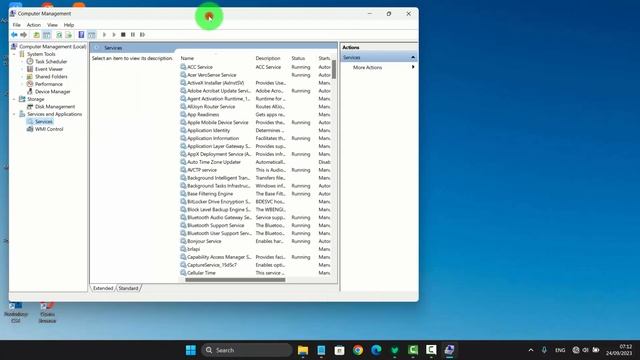Collapse the Services and Applications tree node
The height and width of the screenshot is (360, 640).
[x=14, y=114]
